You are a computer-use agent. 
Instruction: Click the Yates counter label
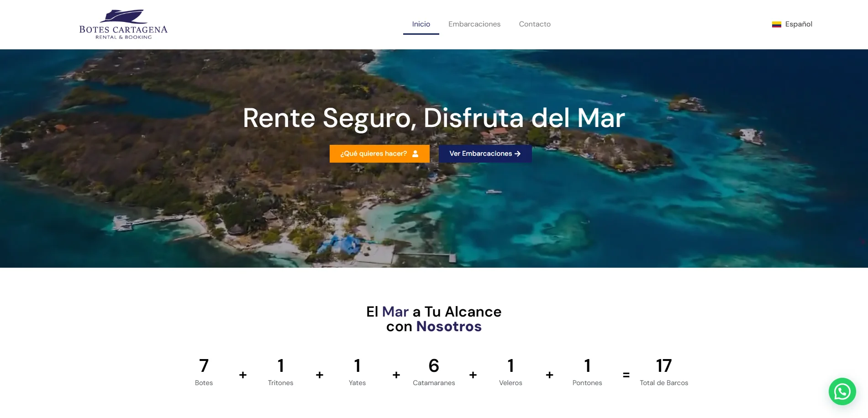(x=357, y=383)
